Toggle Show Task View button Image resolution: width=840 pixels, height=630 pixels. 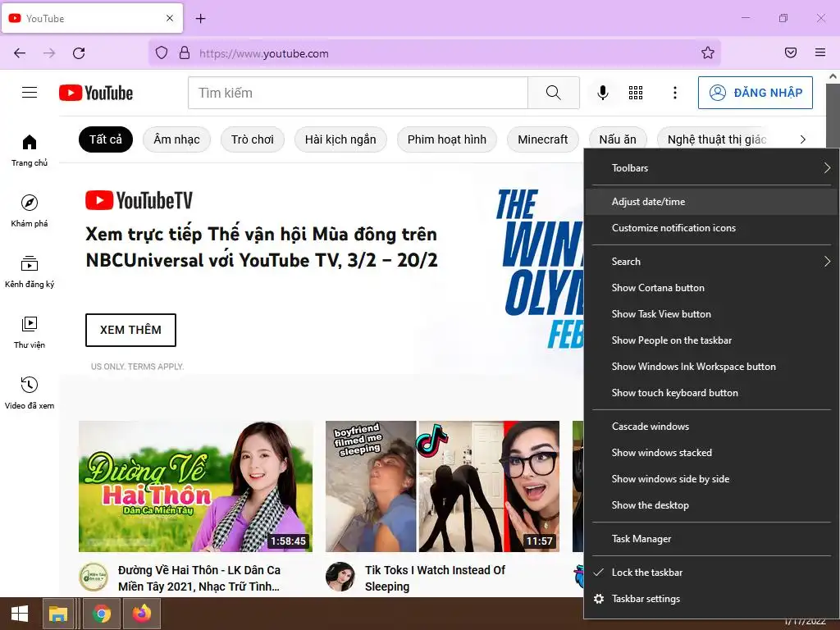[x=711, y=314]
